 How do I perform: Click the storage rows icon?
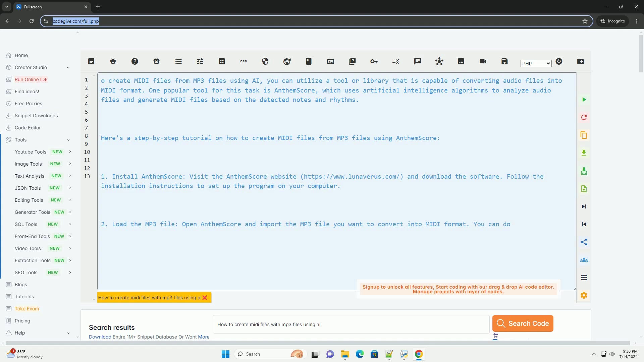click(178, 61)
